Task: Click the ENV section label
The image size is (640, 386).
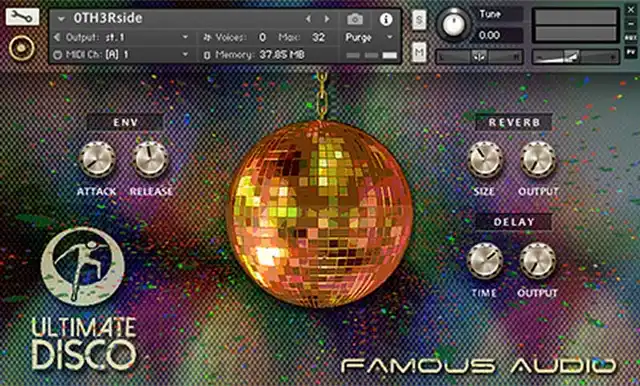Action: 125,122
